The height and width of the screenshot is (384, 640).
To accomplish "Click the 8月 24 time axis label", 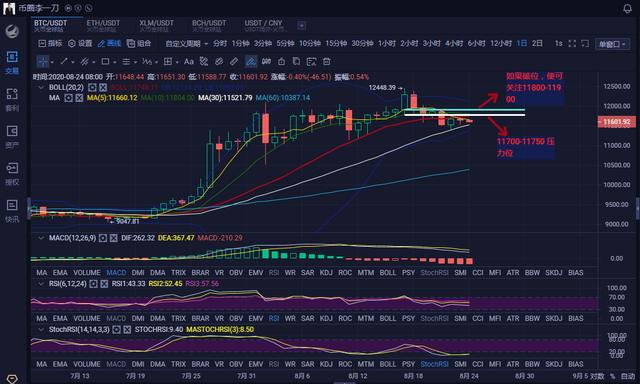I will [469, 376].
